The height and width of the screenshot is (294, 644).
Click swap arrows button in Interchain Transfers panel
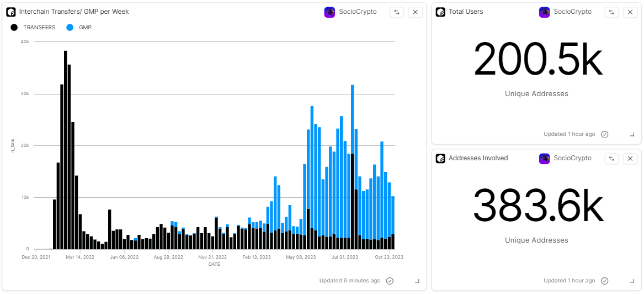point(397,12)
